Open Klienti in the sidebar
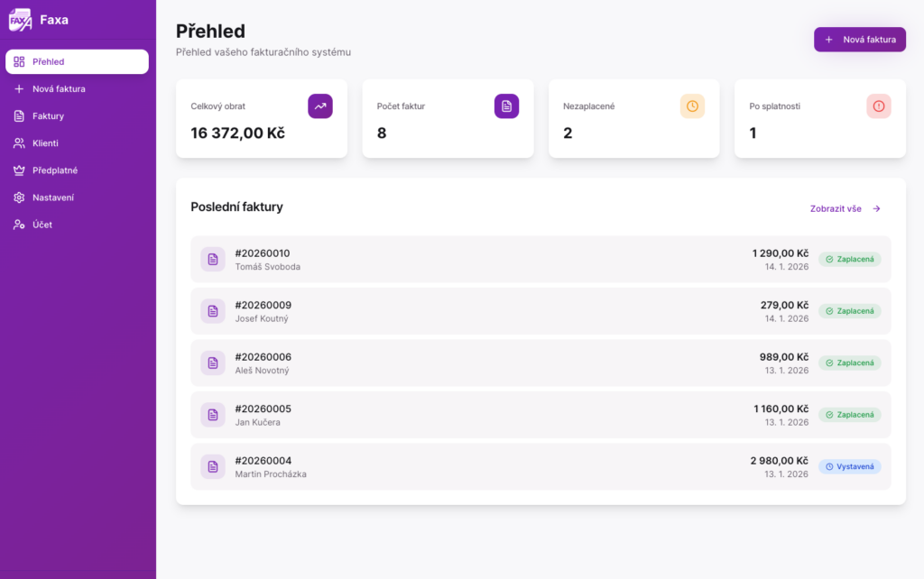 coord(45,143)
